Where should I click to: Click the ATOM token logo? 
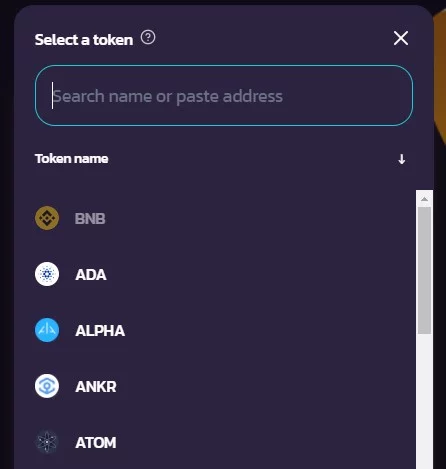(47, 442)
